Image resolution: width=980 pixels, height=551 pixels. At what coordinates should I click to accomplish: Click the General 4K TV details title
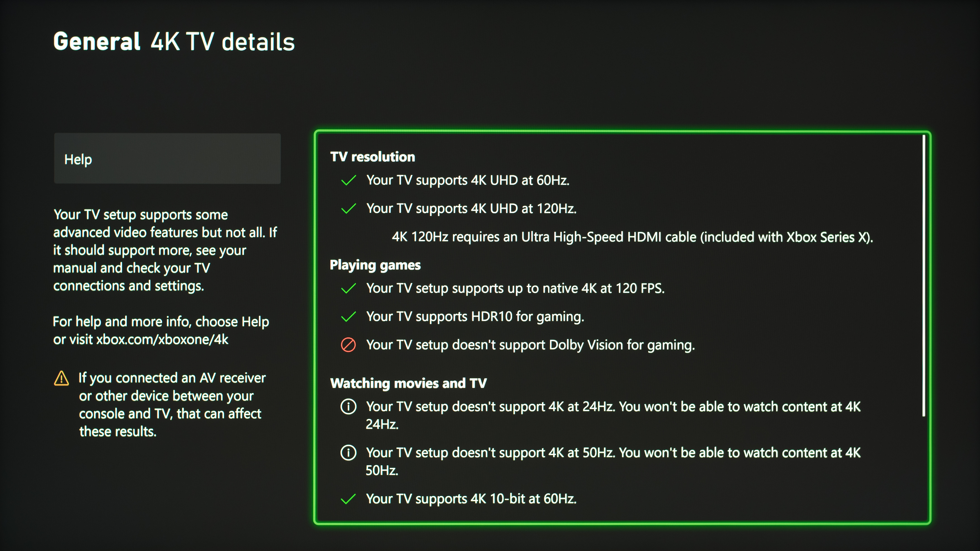174,41
